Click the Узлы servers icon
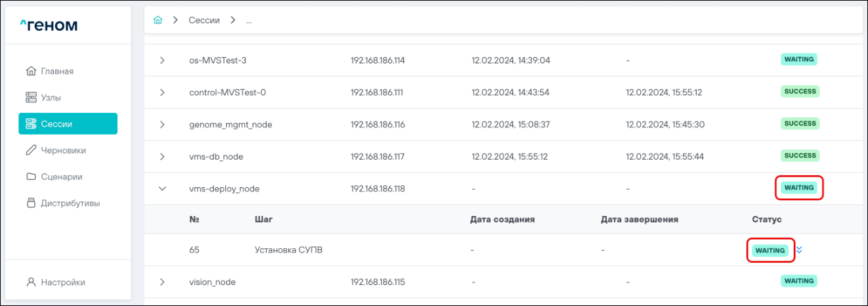 click(31, 97)
